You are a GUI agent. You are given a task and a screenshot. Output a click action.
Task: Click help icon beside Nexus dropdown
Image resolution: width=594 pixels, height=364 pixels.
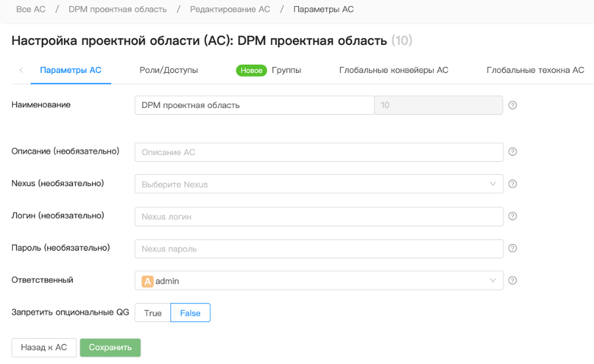513,184
